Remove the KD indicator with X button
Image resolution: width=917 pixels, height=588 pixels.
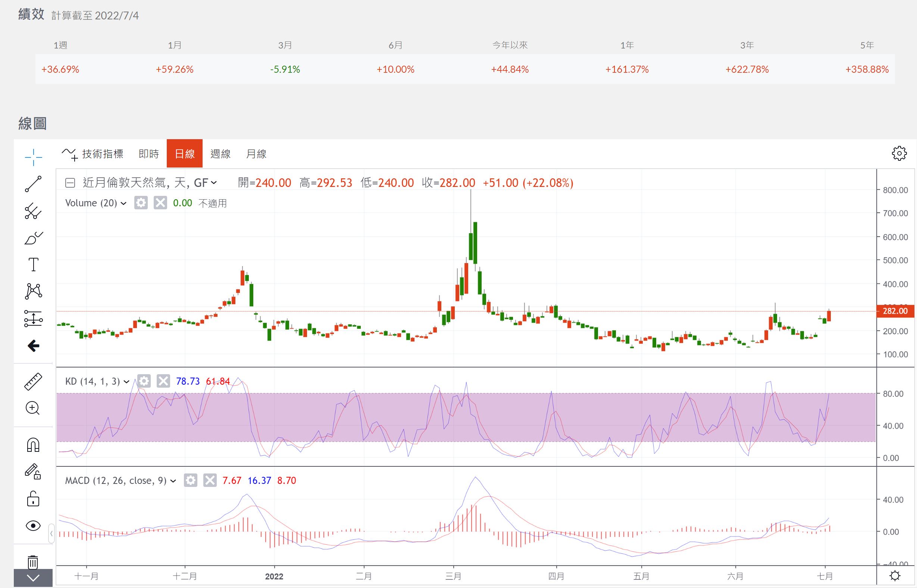click(163, 381)
